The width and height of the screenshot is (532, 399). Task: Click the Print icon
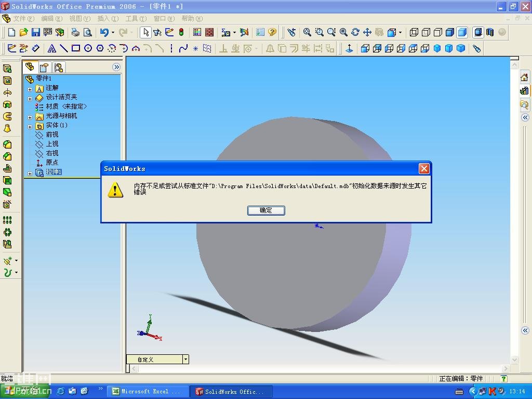75,32
